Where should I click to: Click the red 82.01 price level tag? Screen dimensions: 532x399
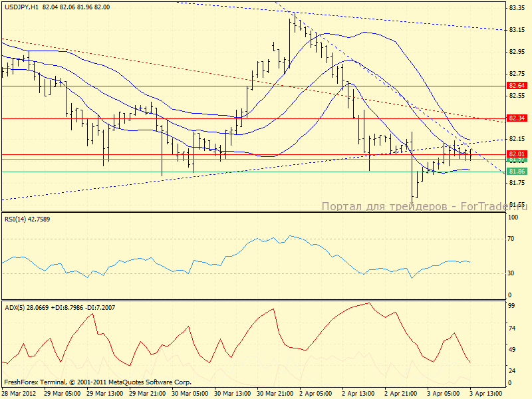tap(516, 154)
